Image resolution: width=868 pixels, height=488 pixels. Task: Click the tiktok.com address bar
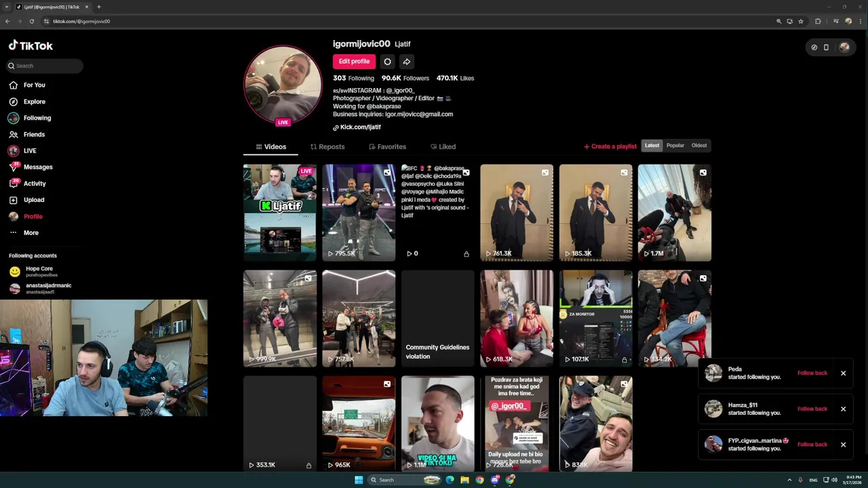[407, 21]
